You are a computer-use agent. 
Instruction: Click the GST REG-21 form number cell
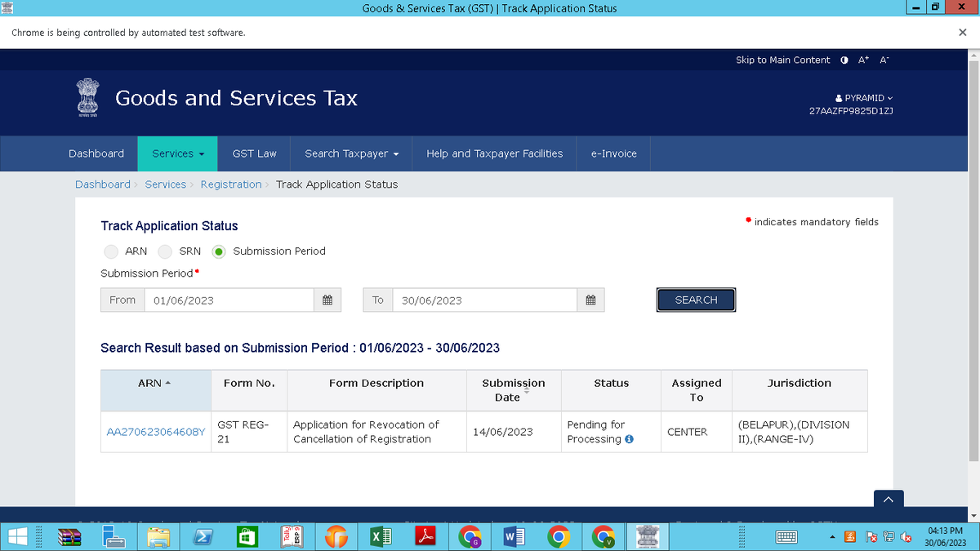(249, 432)
